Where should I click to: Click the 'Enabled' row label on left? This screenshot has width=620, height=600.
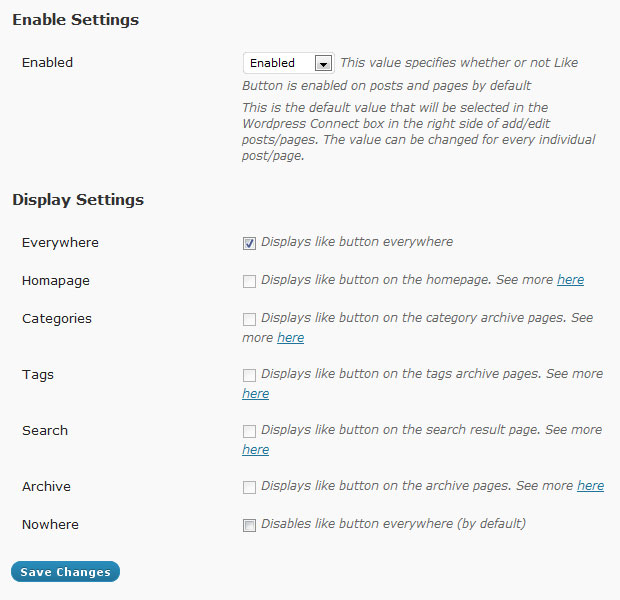pyautogui.click(x=47, y=62)
